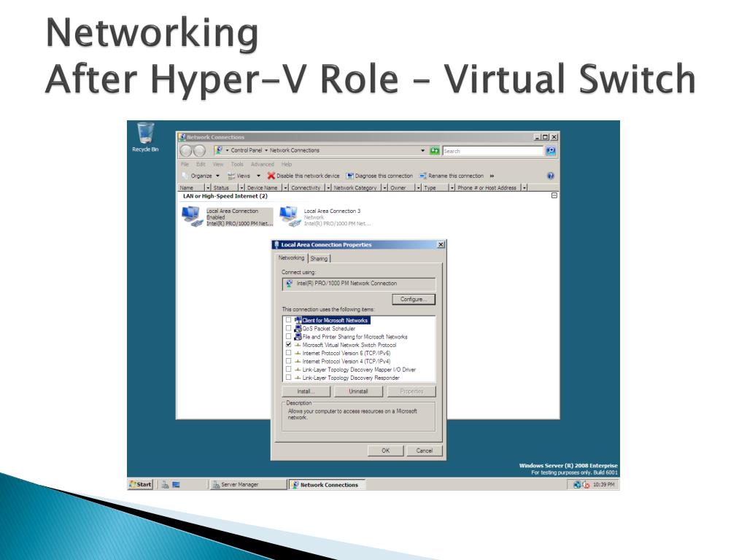Open the Network Category column dropdown arrow
Image resolution: width=747 pixels, height=560 pixels.
[385, 187]
